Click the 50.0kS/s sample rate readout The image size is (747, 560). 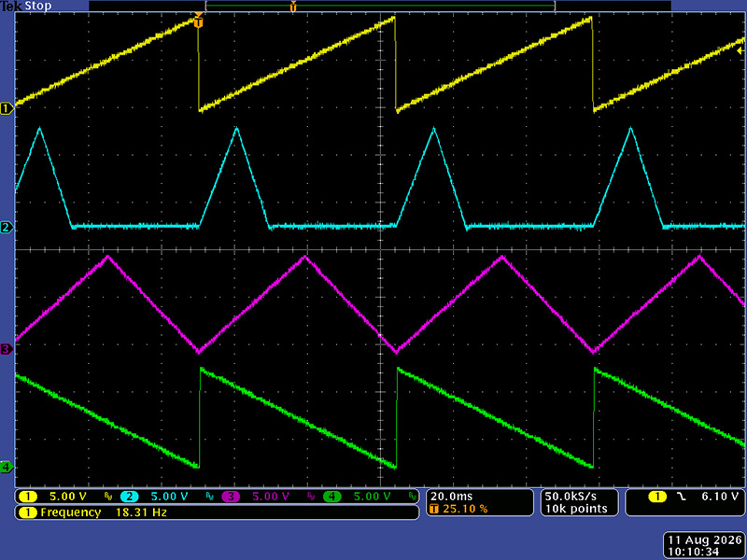click(571, 497)
